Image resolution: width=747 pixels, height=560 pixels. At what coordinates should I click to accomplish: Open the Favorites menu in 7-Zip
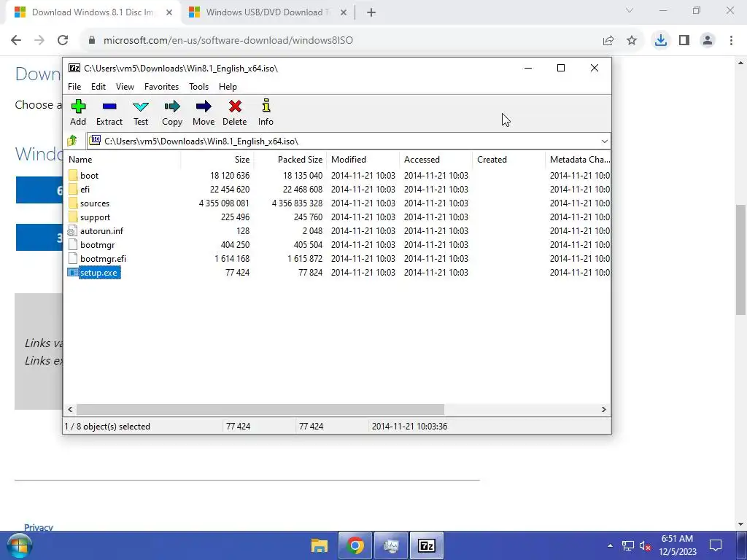(161, 87)
